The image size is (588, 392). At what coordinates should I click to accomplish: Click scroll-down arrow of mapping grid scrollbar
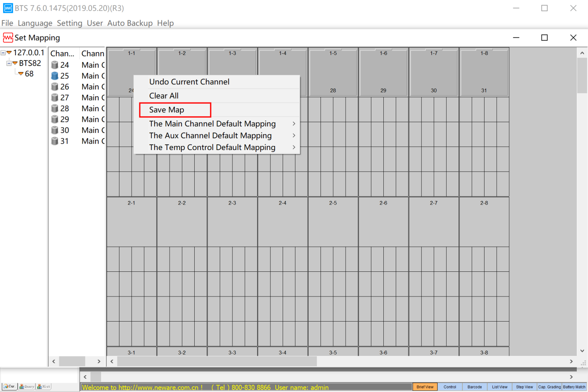coord(582,351)
